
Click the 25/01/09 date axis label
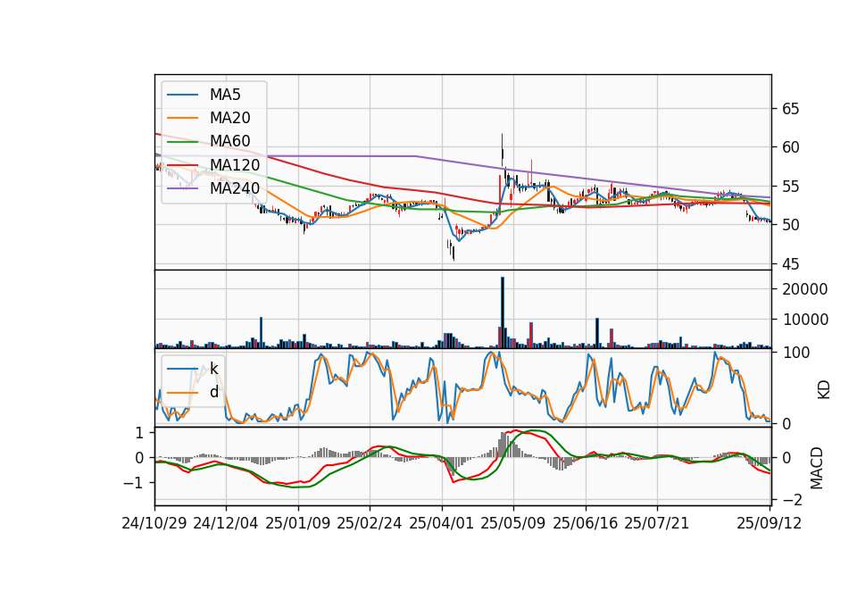(298, 523)
